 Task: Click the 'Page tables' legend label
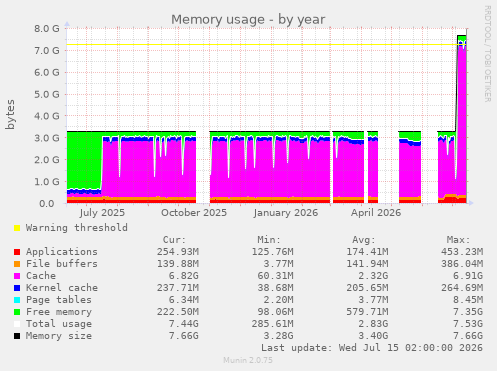point(59,300)
